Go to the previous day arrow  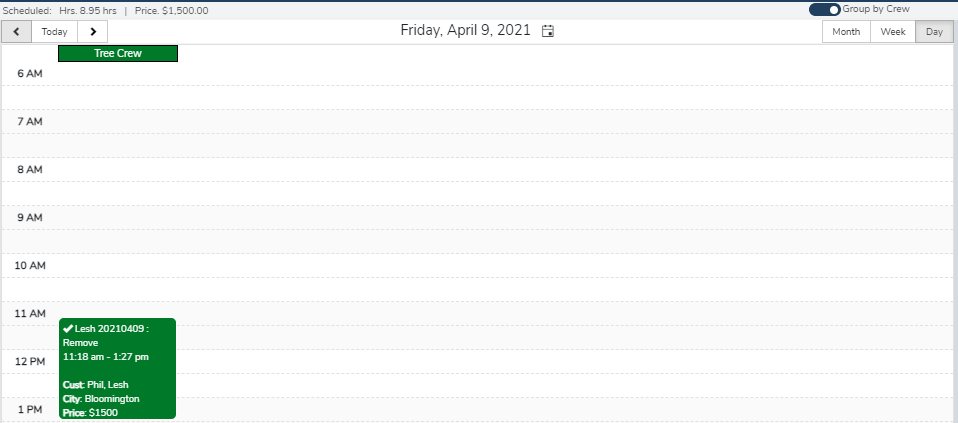coord(16,32)
